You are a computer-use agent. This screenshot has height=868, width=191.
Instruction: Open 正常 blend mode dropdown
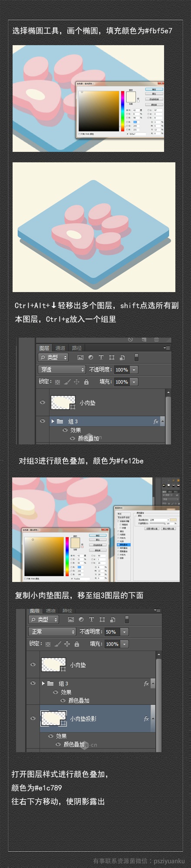(x=52, y=632)
